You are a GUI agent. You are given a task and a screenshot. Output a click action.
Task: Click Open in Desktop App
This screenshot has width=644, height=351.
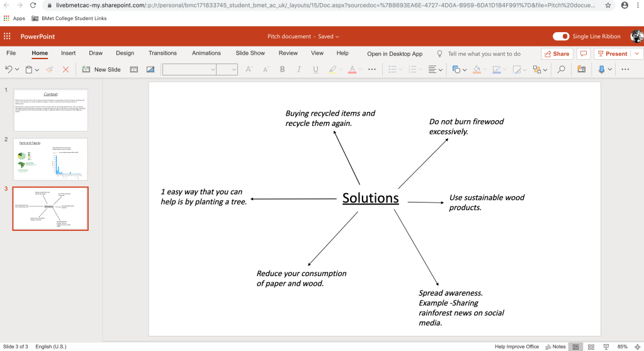(395, 54)
